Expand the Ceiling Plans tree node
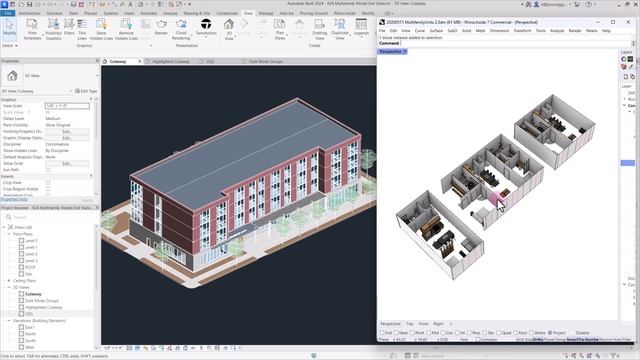 pos(9,280)
